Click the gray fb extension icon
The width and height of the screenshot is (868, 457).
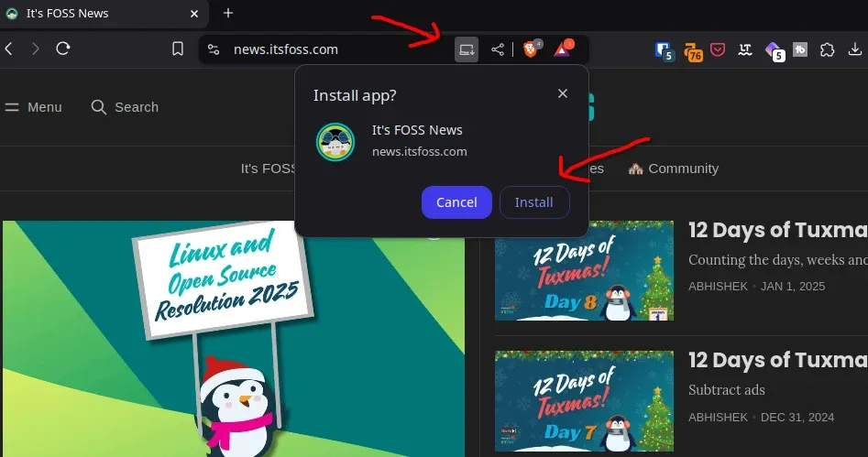click(800, 49)
